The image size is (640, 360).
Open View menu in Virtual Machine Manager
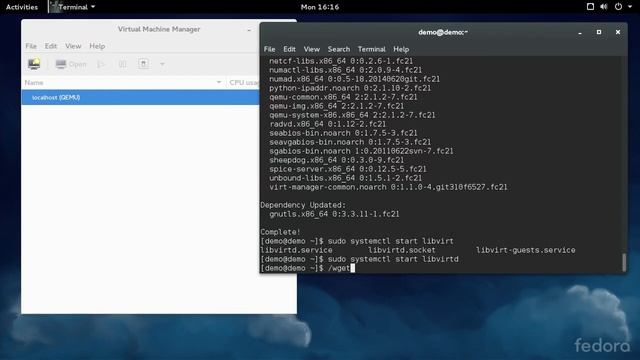(x=73, y=46)
